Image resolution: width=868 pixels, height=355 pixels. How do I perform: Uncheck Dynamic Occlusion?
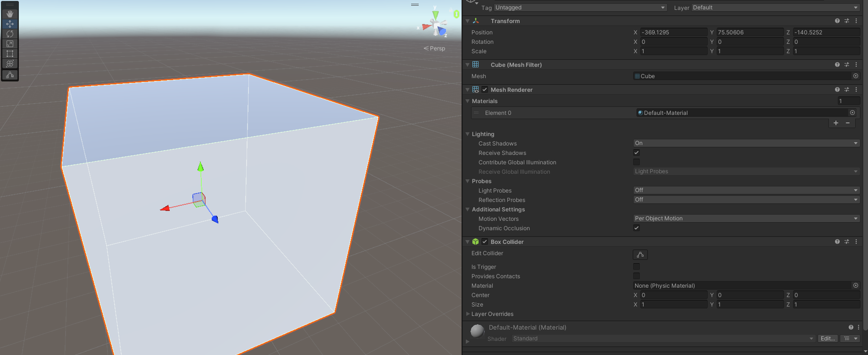pos(637,228)
